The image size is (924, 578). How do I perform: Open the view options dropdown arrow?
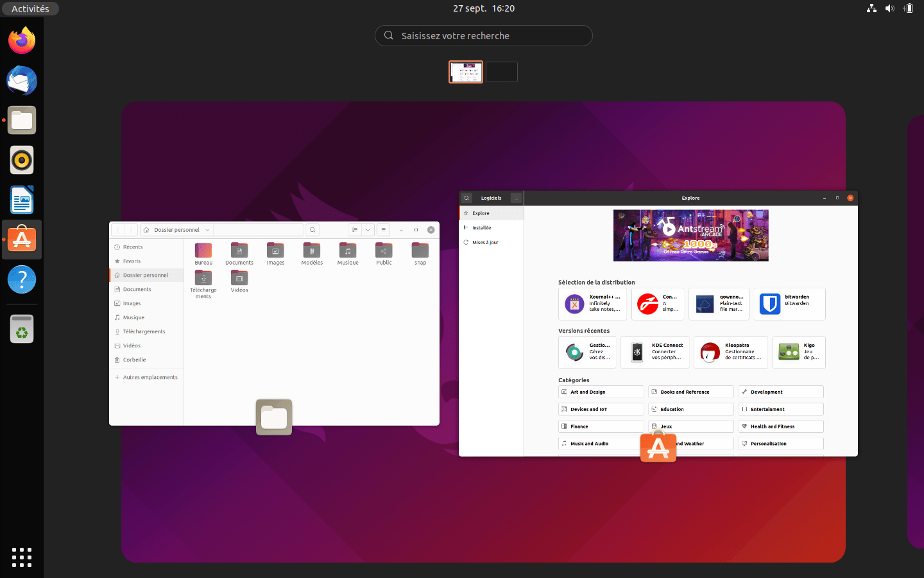(x=368, y=230)
